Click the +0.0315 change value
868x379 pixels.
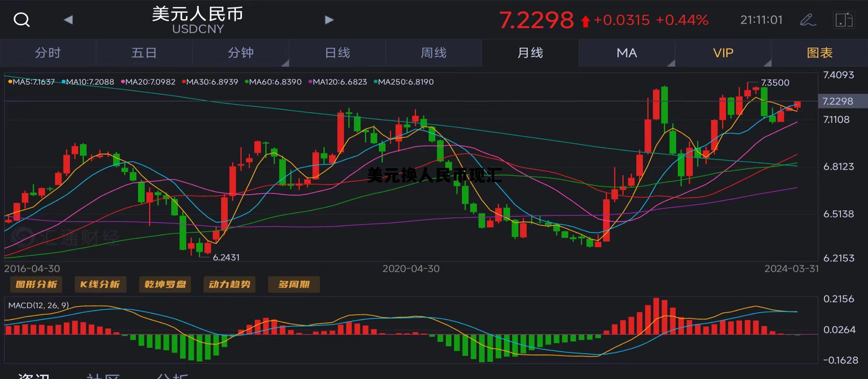(622, 20)
